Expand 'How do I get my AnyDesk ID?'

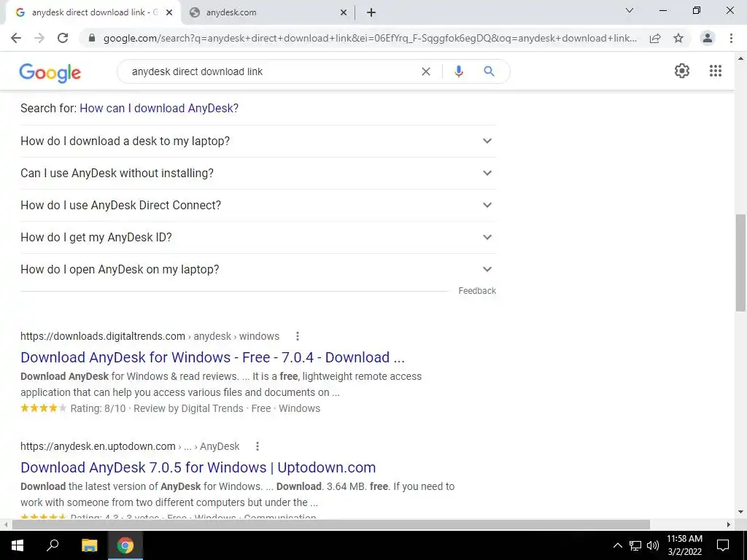point(258,237)
